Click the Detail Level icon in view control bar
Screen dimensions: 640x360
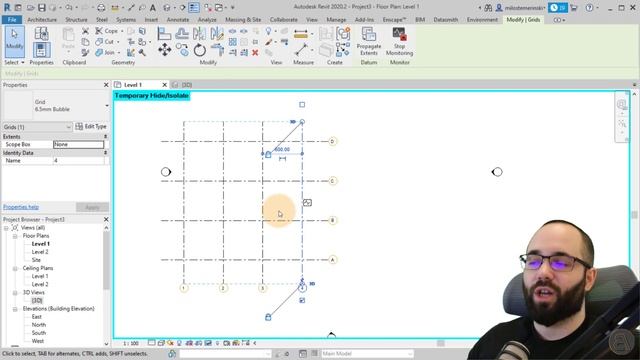tap(151, 343)
